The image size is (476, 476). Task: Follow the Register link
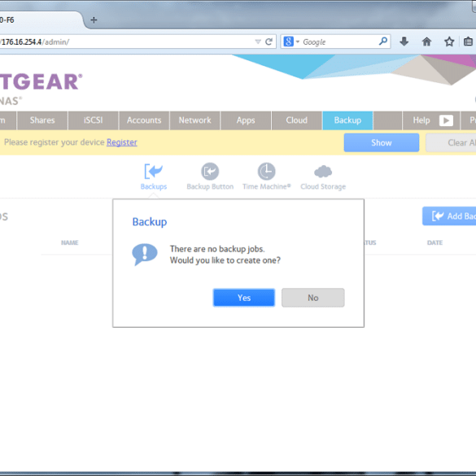coord(122,142)
